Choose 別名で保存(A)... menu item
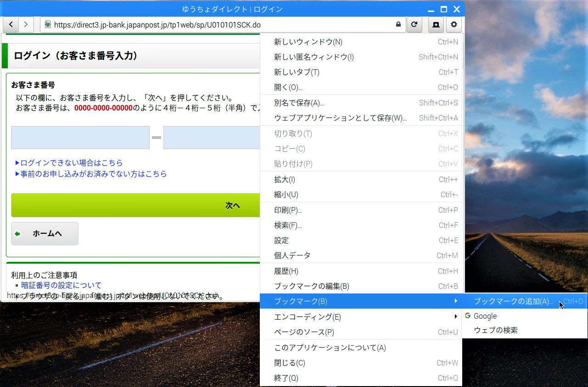 (x=361, y=103)
